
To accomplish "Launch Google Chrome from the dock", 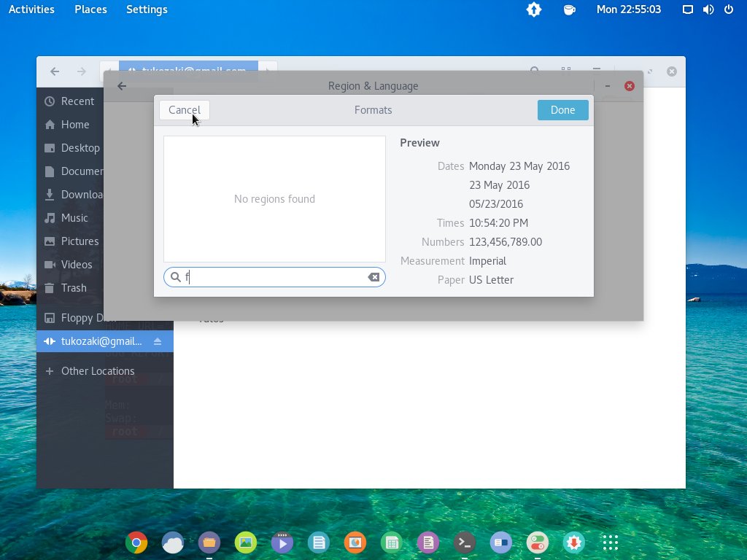I will pos(136,542).
